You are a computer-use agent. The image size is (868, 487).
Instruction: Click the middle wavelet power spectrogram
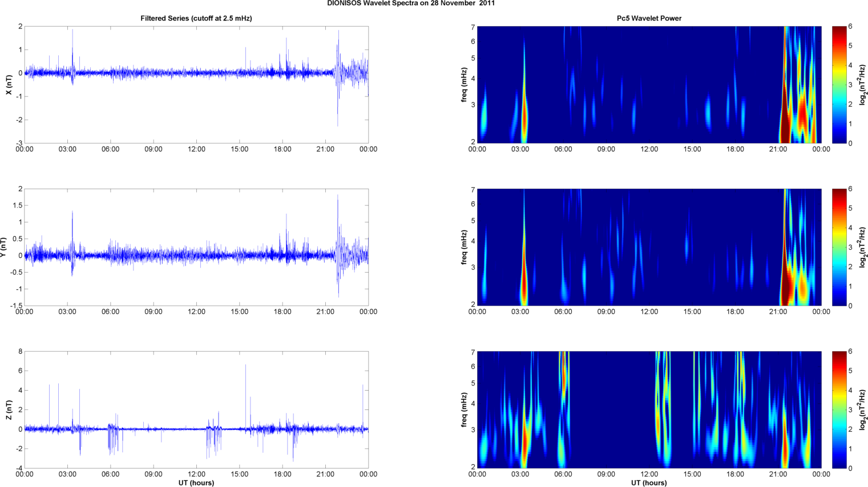649,247
